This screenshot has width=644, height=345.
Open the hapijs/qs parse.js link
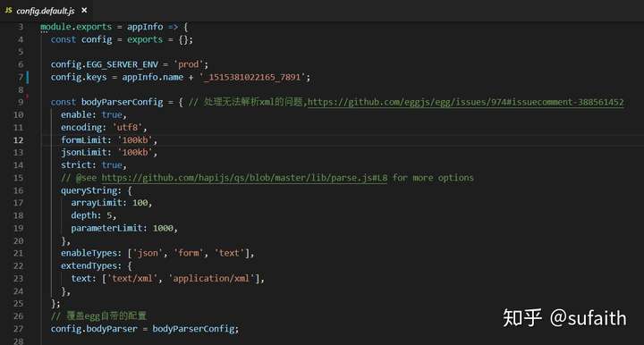[x=244, y=178]
